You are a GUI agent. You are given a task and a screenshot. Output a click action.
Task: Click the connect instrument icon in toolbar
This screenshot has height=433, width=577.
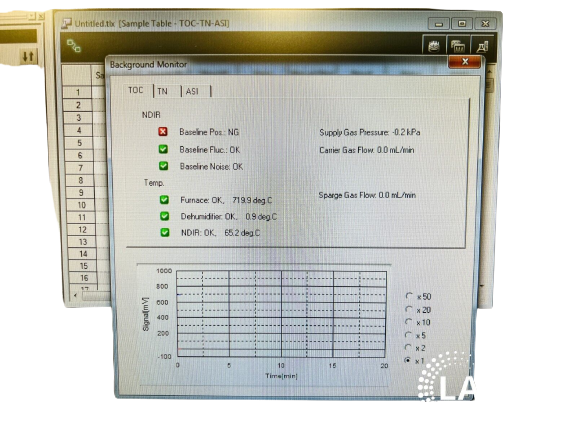click(74, 46)
